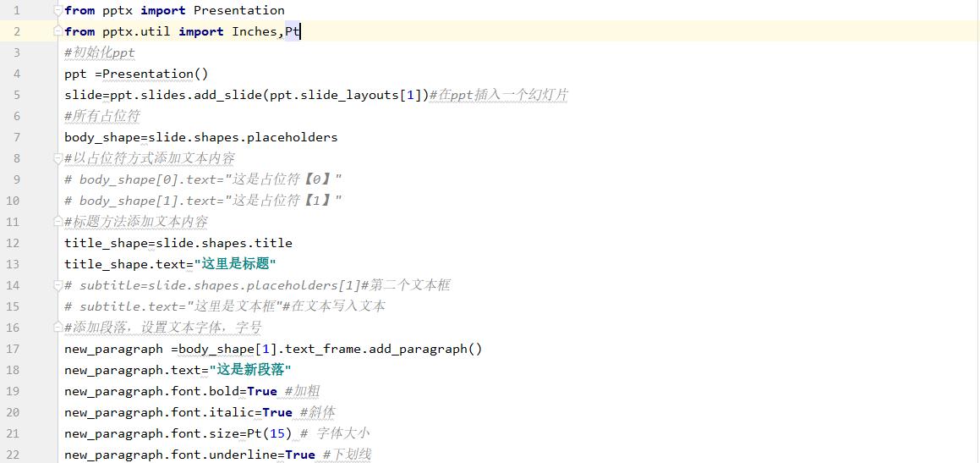Click 'new_paragraph.font.bold=True' statement
This screenshot has height=463, width=980.
(x=171, y=391)
